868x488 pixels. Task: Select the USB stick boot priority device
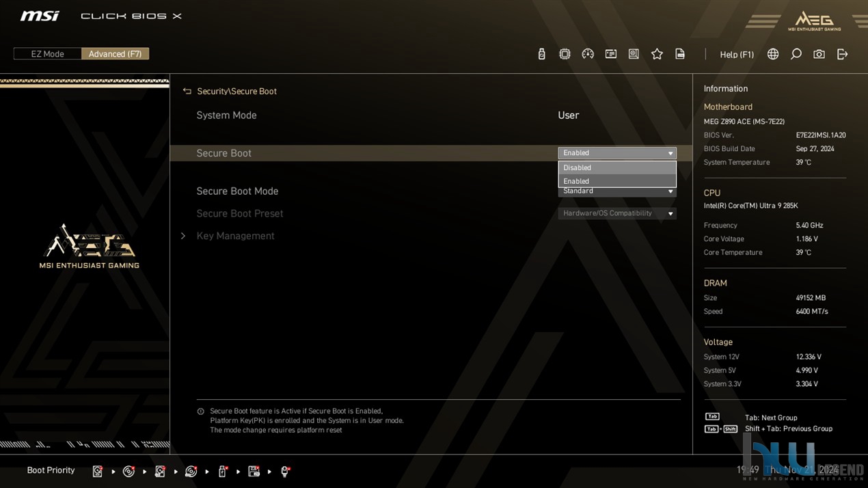click(x=222, y=471)
